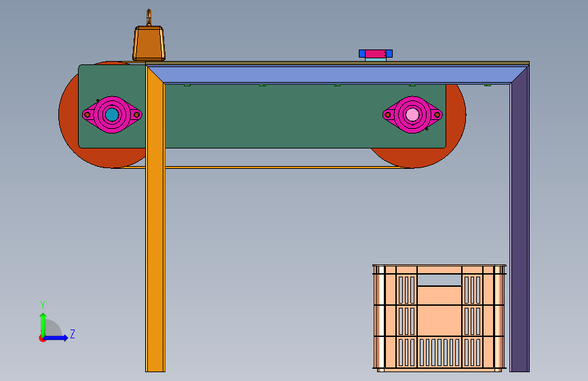Click the crate's rectangular handle opening

click(x=439, y=280)
